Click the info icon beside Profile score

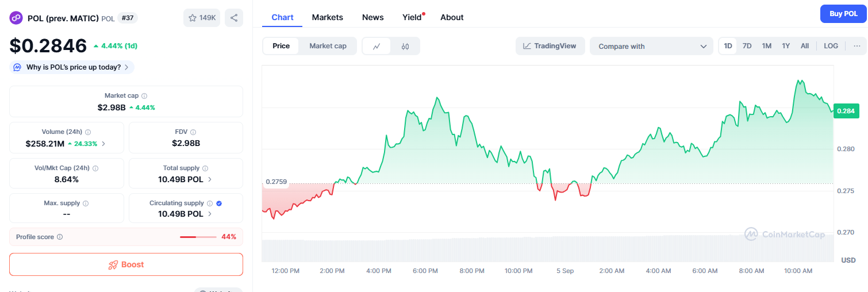(x=60, y=237)
